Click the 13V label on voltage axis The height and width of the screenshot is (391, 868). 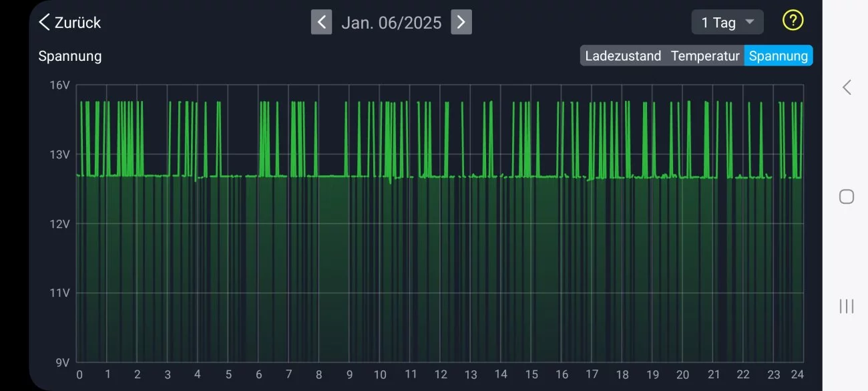pyautogui.click(x=61, y=154)
